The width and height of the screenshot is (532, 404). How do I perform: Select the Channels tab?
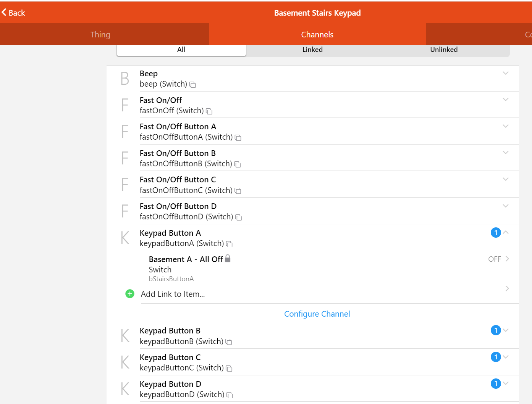coord(317,34)
